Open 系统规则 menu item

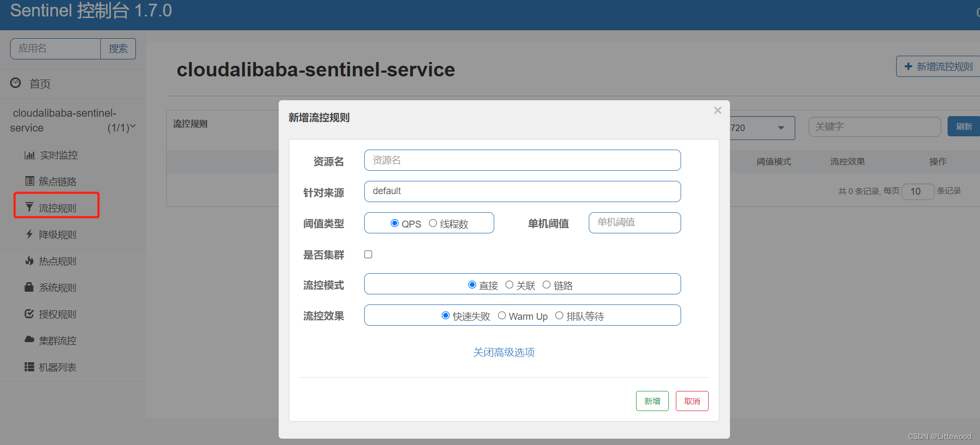[57, 287]
